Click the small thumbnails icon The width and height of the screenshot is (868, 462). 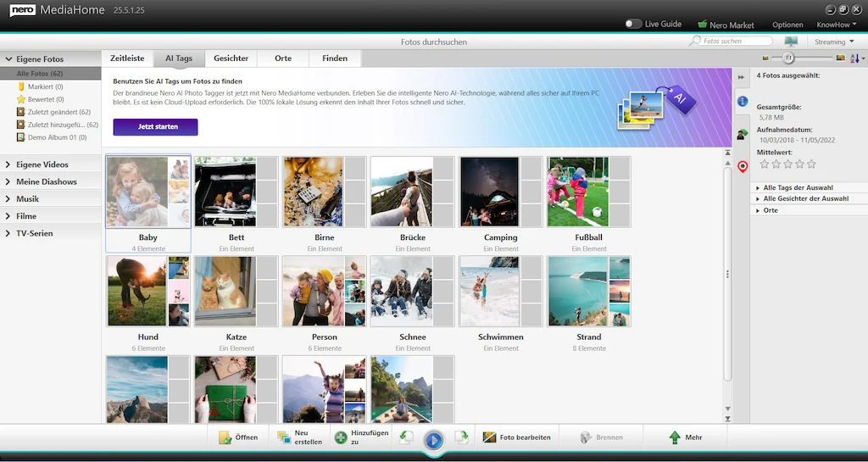(765, 58)
